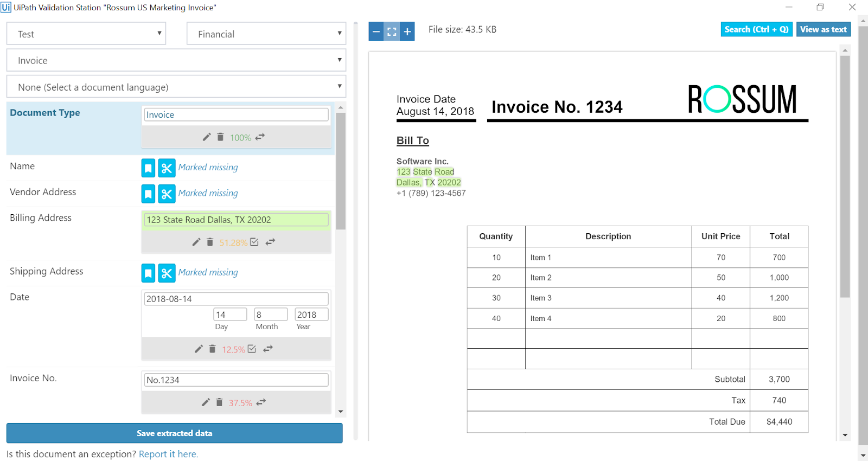Edit the Document Type field with pencil icon
868x461 pixels.
click(207, 137)
